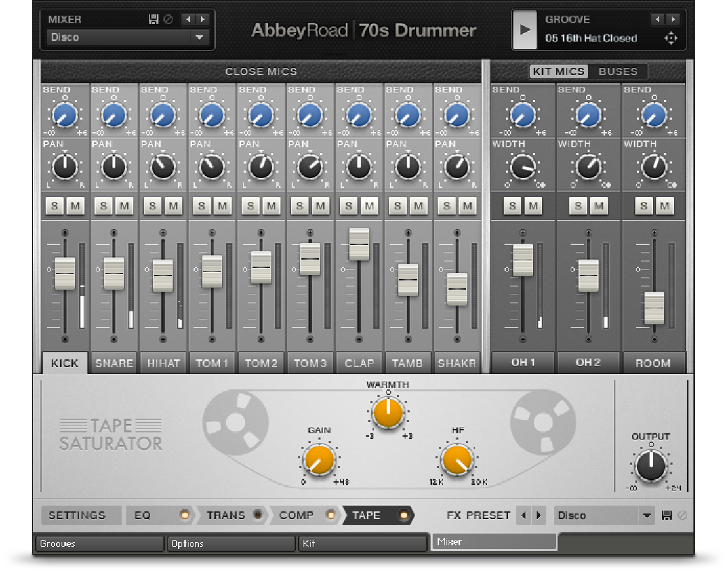The image size is (728, 577).
Task: Go to next FX preset
Action: click(539, 515)
